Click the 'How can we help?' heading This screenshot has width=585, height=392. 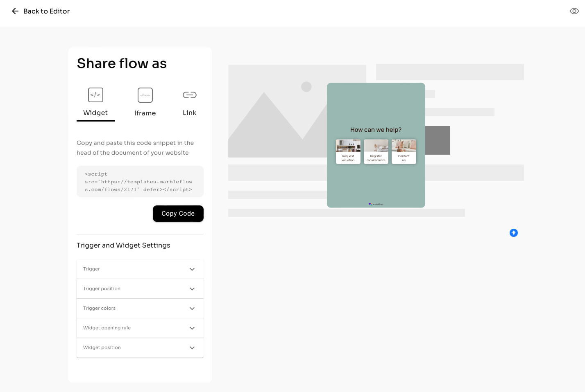pos(376,130)
